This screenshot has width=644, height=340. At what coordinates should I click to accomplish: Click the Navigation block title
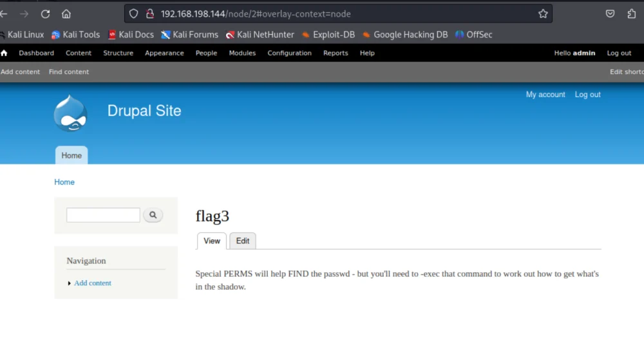pyautogui.click(x=86, y=261)
